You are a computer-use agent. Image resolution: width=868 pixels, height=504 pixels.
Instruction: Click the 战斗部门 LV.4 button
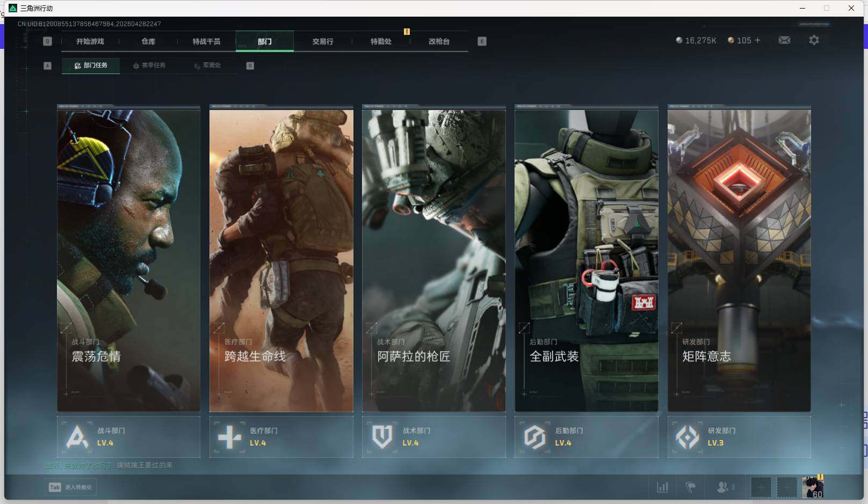[128, 437]
